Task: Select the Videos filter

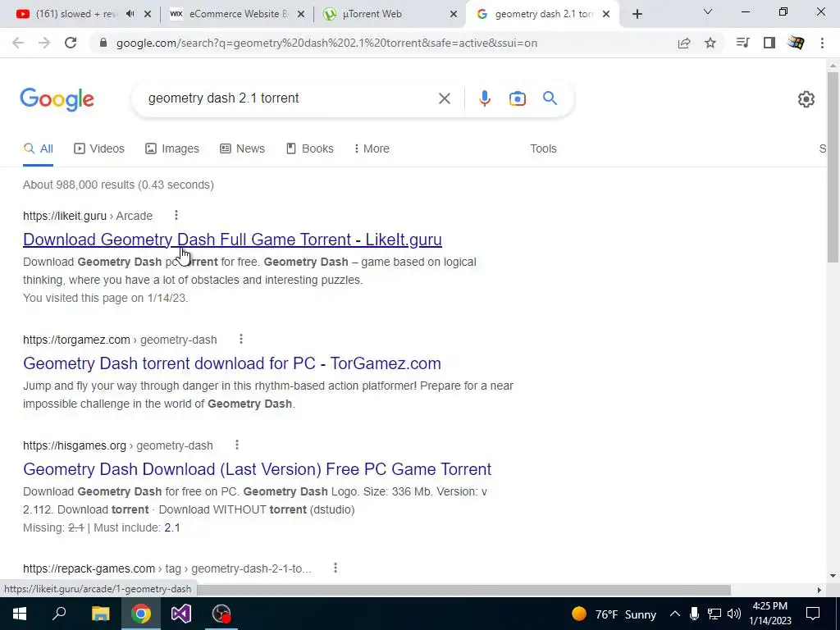Action: [x=99, y=148]
